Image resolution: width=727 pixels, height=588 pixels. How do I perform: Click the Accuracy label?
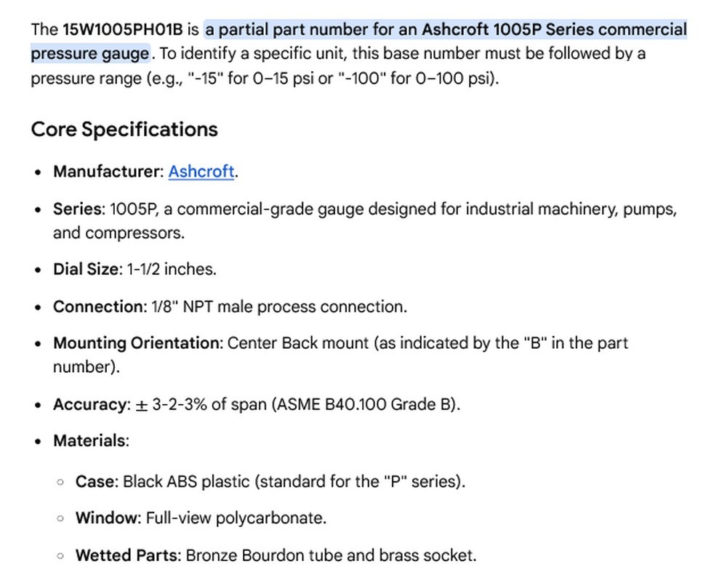coord(92,405)
